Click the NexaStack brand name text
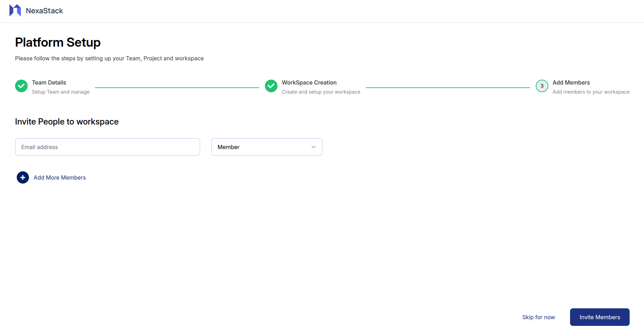 pos(44,11)
